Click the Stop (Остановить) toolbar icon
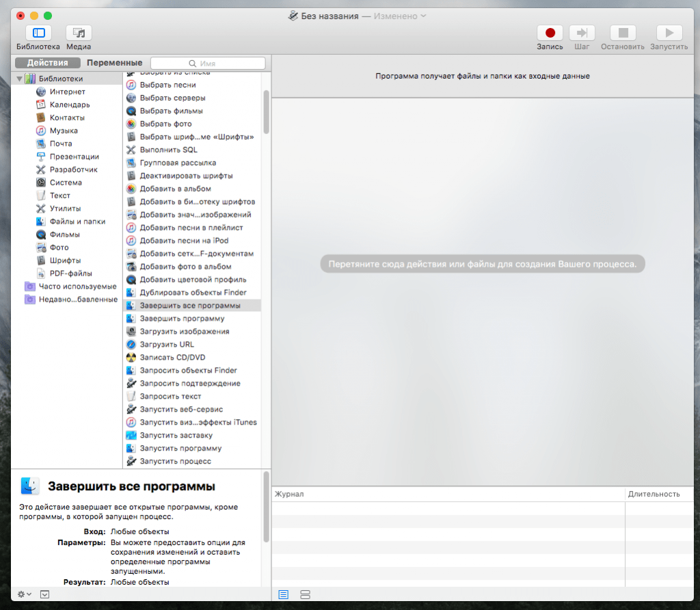This screenshot has width=700, height=610. tap(623, 33)
